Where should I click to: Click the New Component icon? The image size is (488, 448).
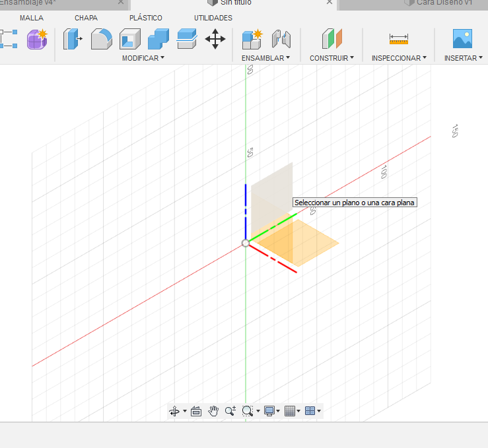tap(252, 39)
